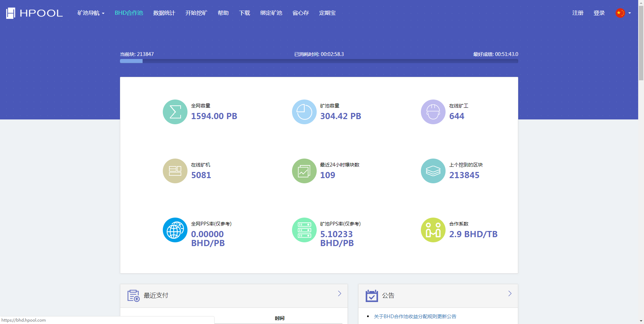The height and width of the screenshot is (324, 644).
Task: Click the 304.42 PB pool capacity value
Action: 341,116
